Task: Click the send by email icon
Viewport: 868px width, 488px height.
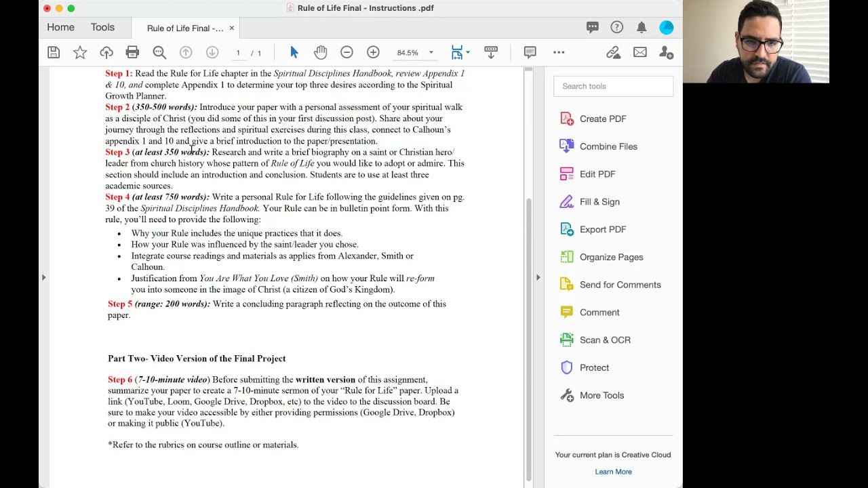Action: pyautogui.click(x=639, y=52)
